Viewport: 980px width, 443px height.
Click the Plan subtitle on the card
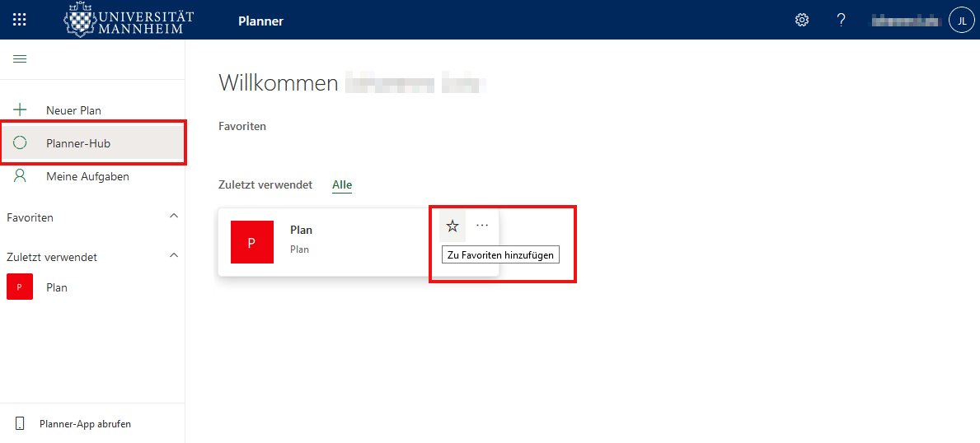tap(300, 249)
